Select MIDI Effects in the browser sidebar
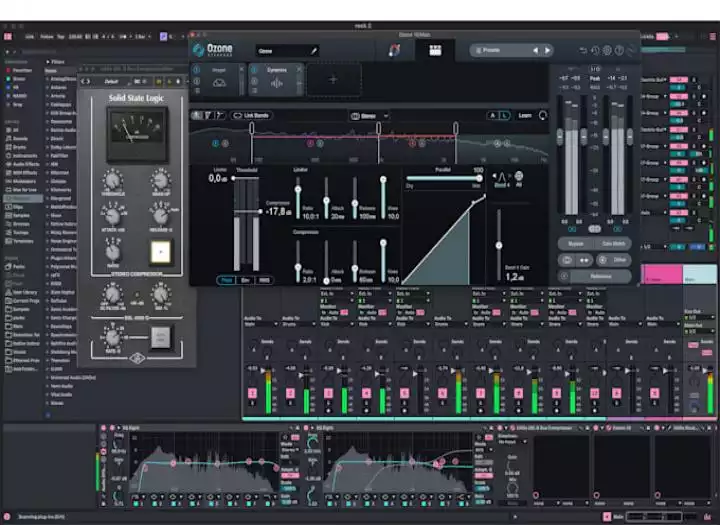Image resolution: width=720 pixels, height=525 pixels. [22, 172]
